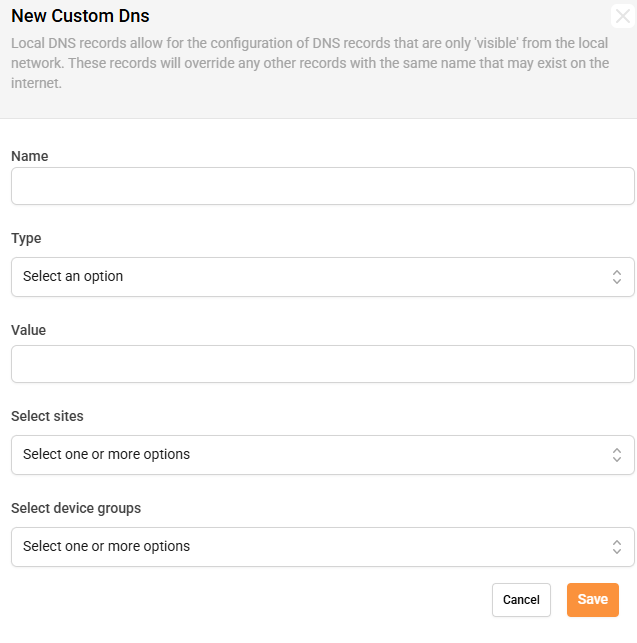The image size is (637, 643).
Task: Click the 'Select an option' placeholder text
Action: [x=73, y=276]
